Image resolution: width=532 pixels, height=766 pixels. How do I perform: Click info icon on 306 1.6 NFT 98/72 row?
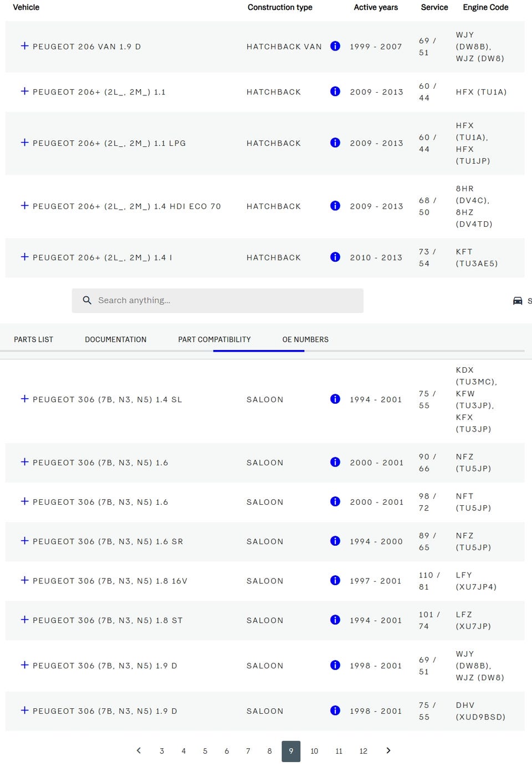[335, 501]
